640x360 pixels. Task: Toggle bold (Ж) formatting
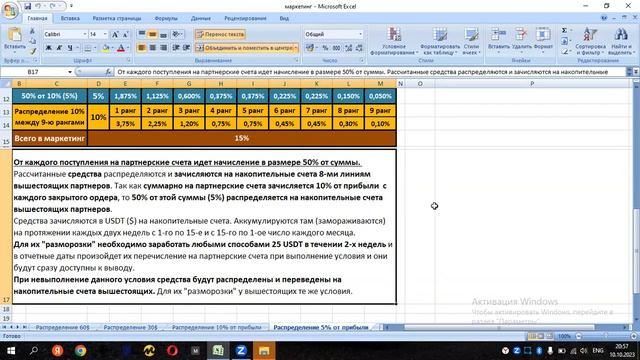[48, 48]
